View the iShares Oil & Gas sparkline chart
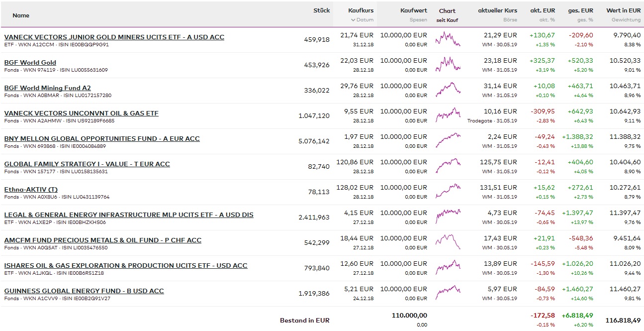The image size is (644, 331). 448,268
